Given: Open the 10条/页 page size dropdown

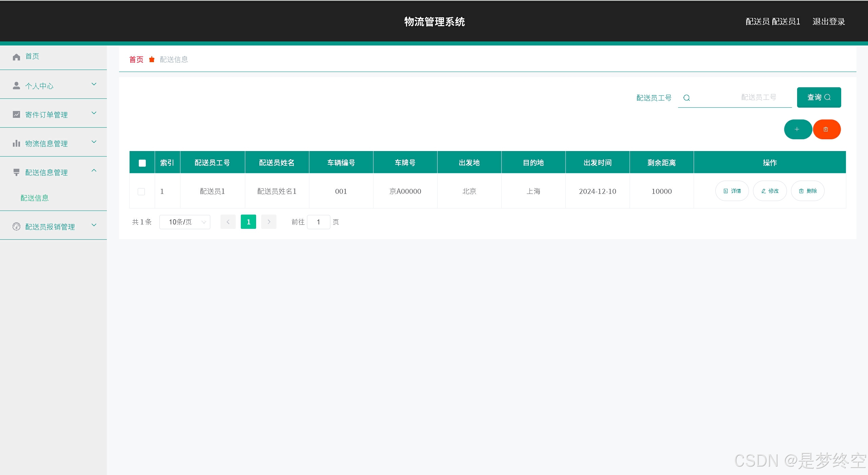Looking at the screenshot, I should point(185,222).
